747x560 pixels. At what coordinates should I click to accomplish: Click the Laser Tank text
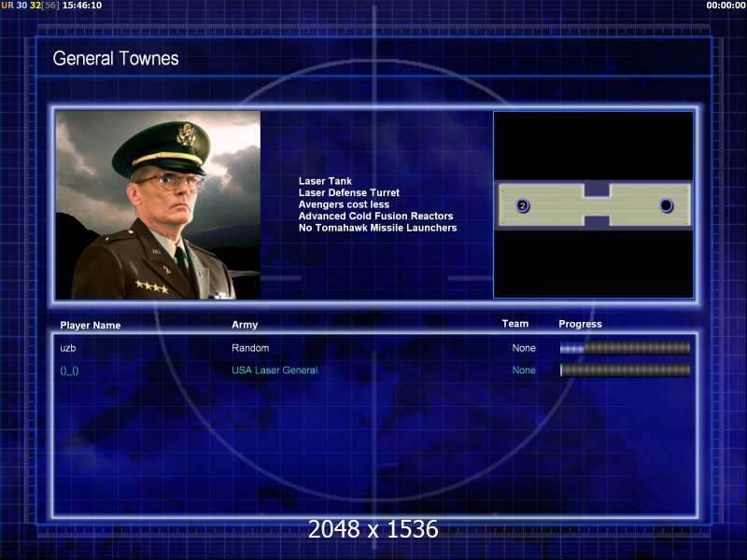325,181
